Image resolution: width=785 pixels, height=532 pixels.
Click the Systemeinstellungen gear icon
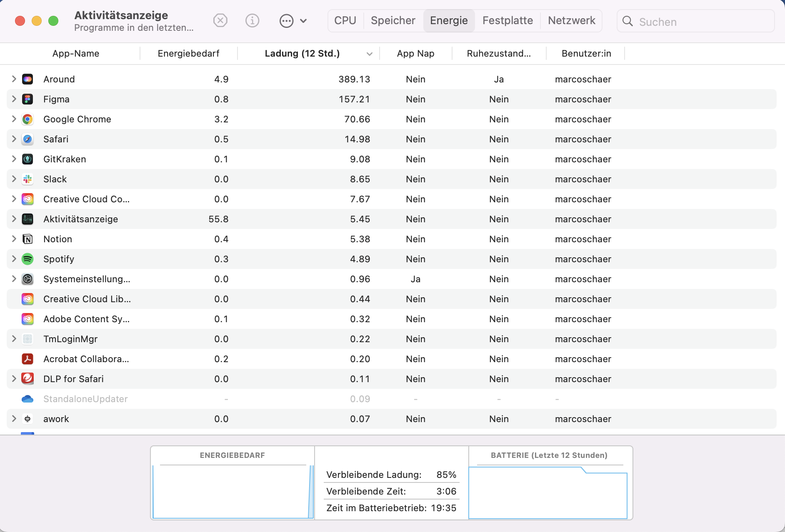(27, 279)
